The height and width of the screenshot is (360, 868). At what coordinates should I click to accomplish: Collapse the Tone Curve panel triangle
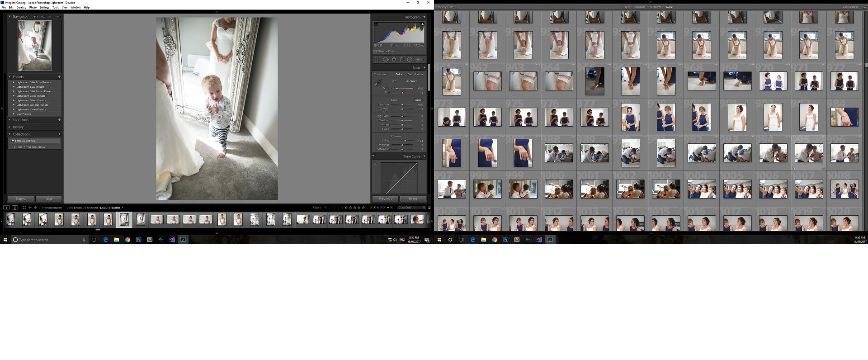tap(424, 156)
